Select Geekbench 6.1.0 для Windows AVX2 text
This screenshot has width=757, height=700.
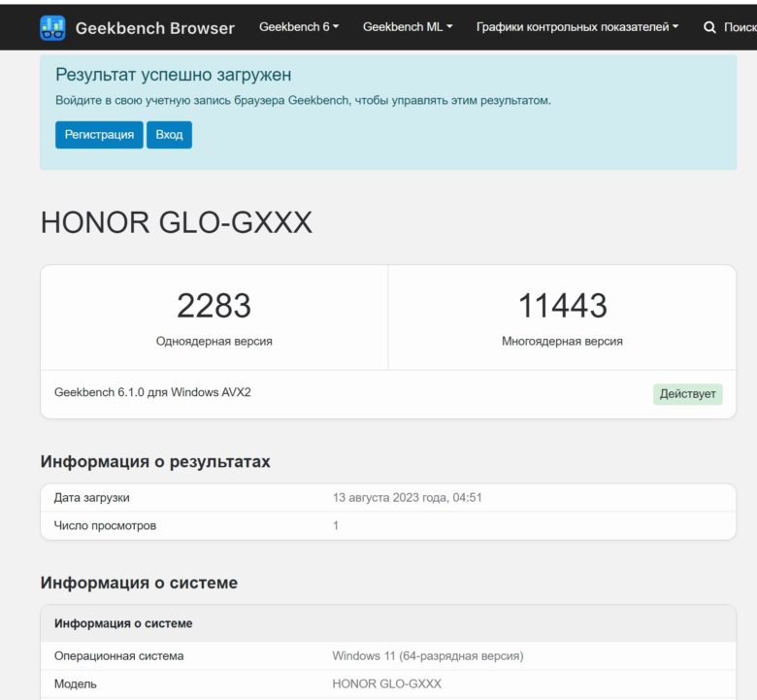[x=152, y=392]
